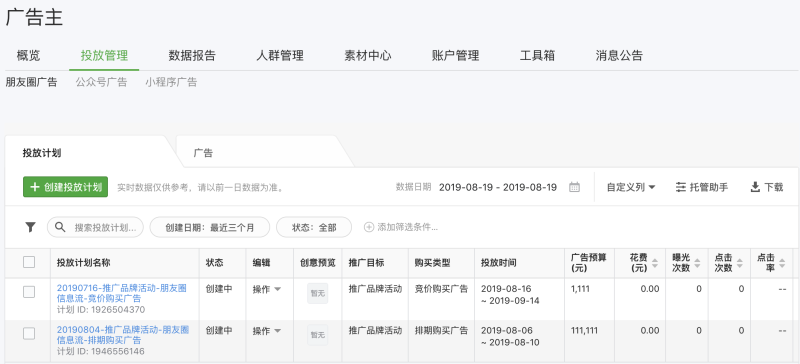Open the 状态：全部 filter

[314, 227]
